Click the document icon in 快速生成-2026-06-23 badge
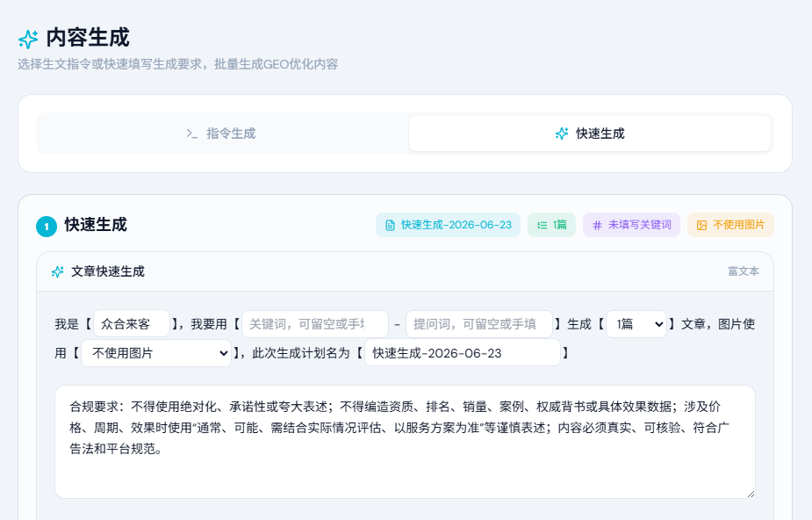 point(390,225)
